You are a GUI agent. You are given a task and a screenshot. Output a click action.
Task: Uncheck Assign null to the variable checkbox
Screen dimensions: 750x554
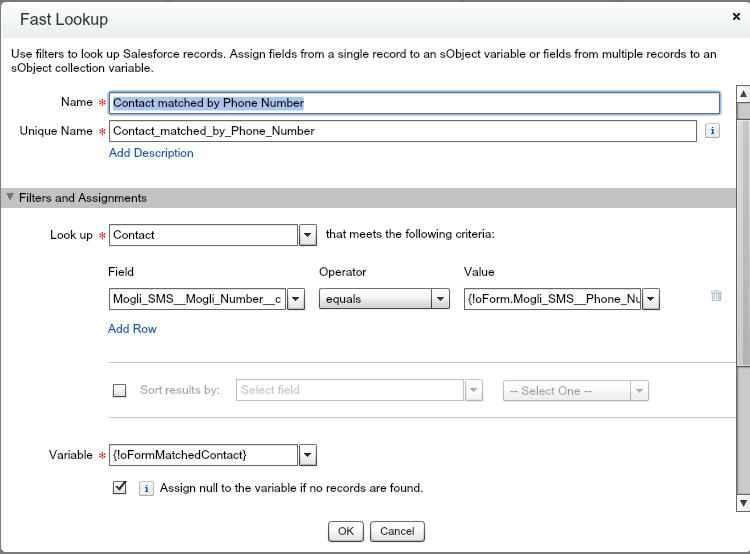click(x=120, y=488)
